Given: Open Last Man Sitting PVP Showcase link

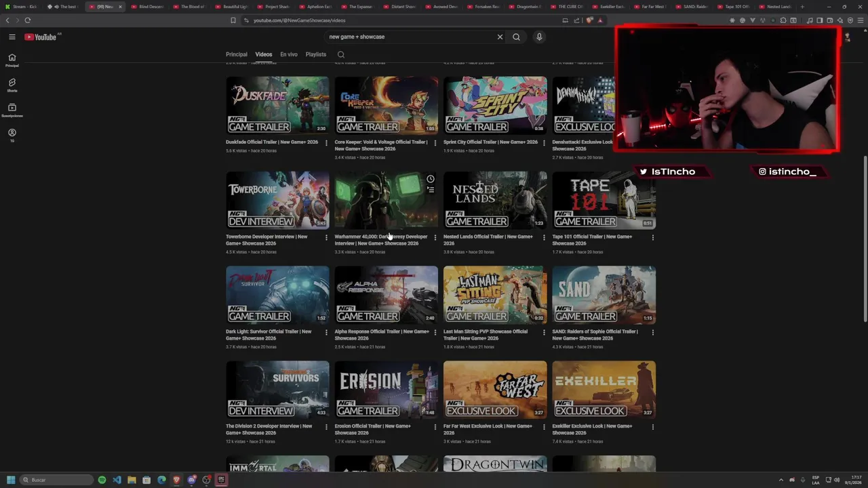Looking at the screenshot, I should [x=486, y=335].
